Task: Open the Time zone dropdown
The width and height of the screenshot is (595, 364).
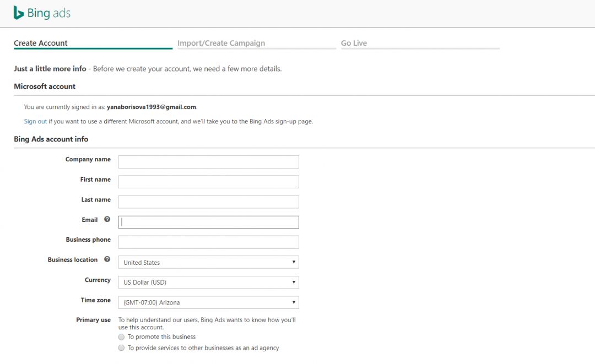Action: [x=208, y=302]
